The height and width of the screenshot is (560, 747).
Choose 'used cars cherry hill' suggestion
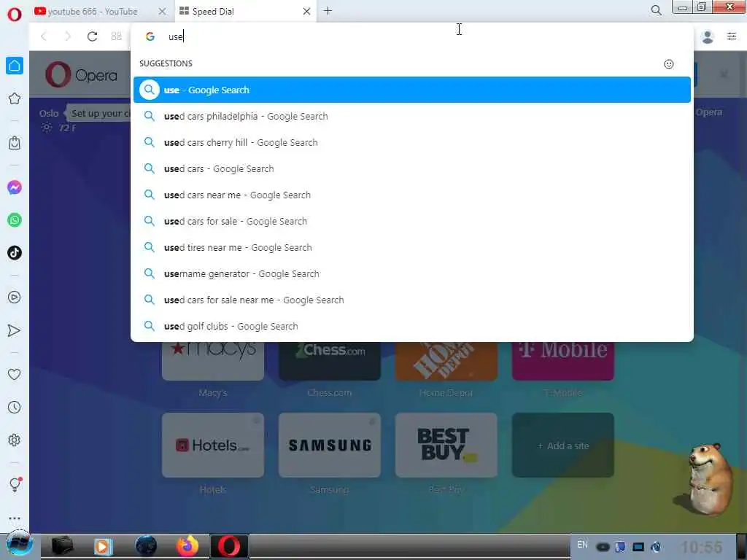coord(412,142)
